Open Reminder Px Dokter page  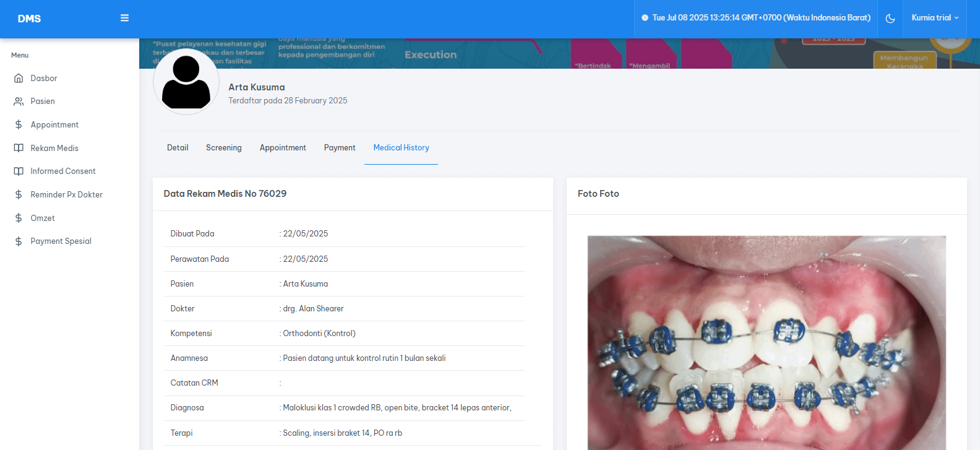click(66, 195)
